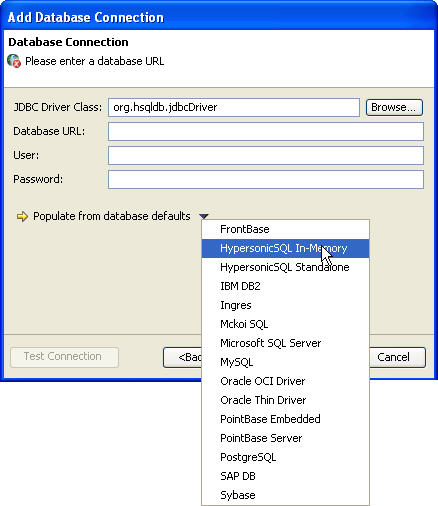Select HypersonicSQL In-Memory menu entry

tap(285, 248)
